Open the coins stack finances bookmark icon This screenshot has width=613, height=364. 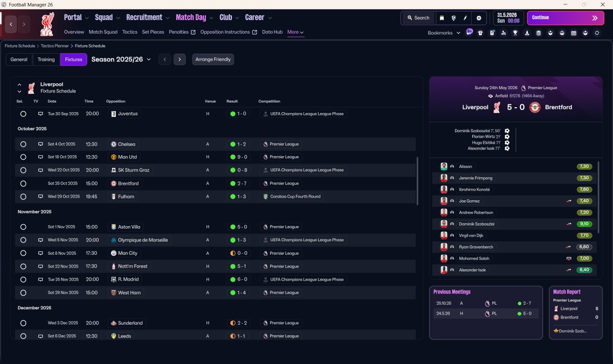pyautogui.click(x=538, y=33)
